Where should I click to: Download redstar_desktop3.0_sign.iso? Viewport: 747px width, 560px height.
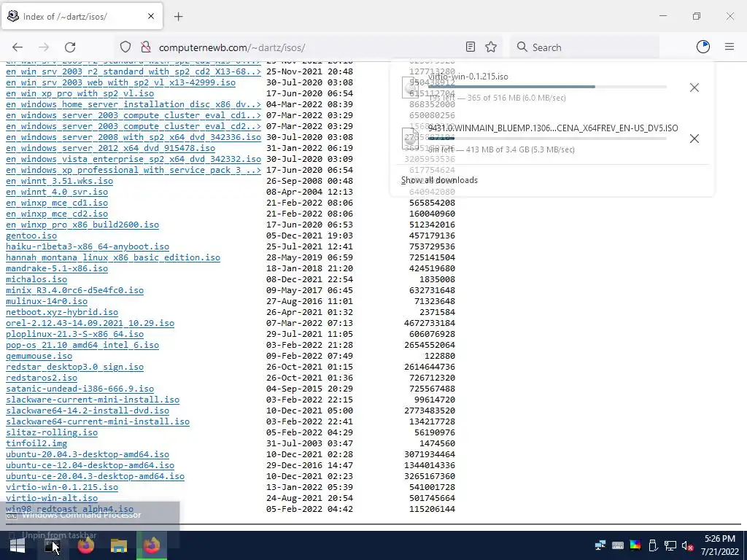click(x=75, y=367)
